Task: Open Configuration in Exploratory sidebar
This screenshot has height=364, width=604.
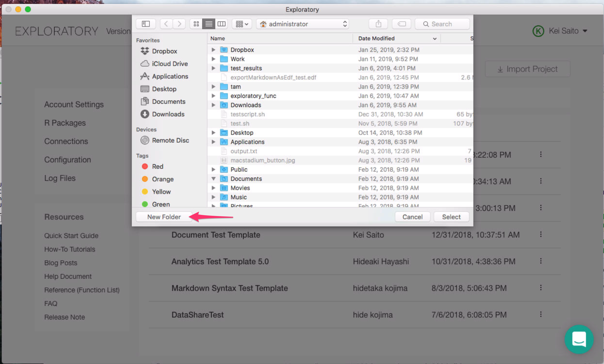Action: point(67,159)
